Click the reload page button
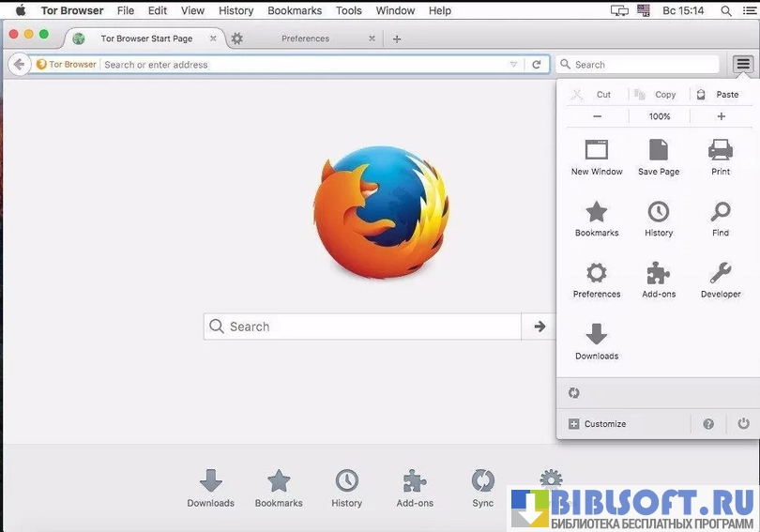Screen dimensions: 760x532 (537, 65)
